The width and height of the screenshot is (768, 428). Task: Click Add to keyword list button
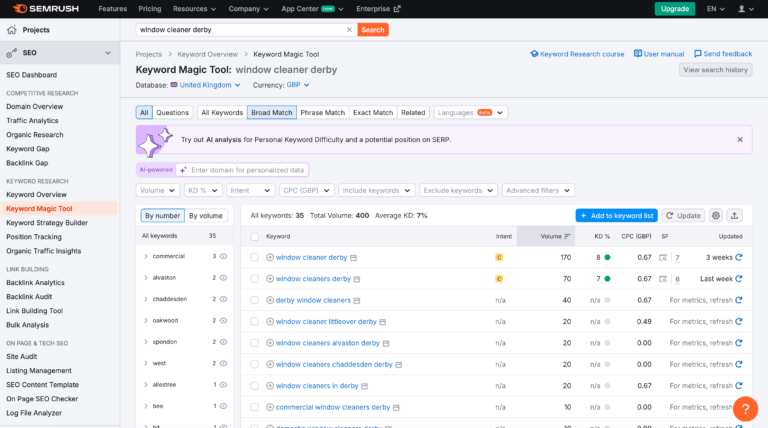tap(616, 215)
